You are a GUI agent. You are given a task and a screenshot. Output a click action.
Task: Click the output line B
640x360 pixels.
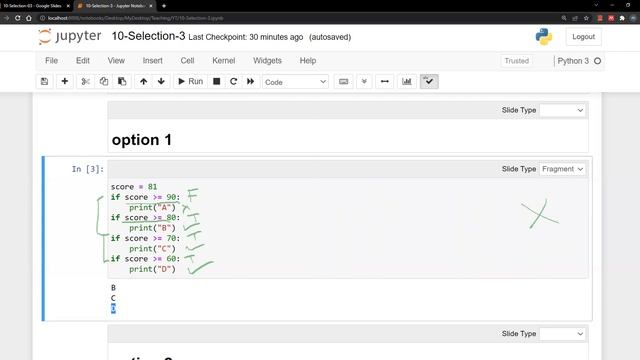113,288
